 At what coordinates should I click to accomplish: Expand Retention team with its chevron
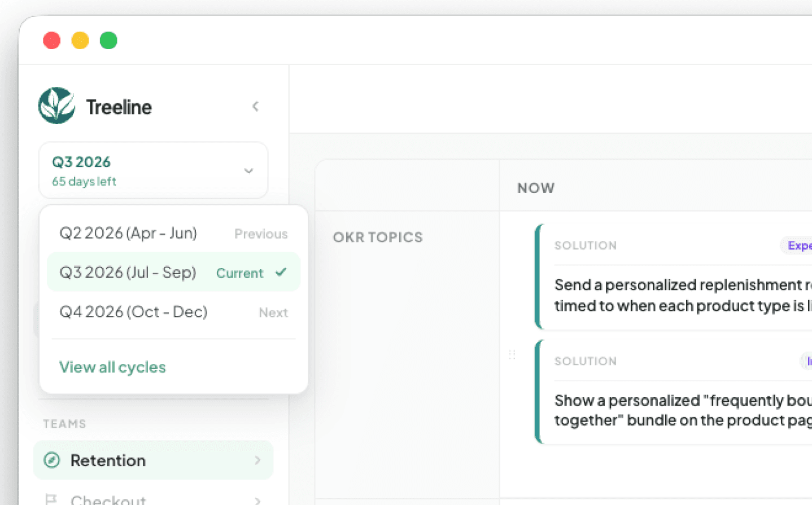257,460
